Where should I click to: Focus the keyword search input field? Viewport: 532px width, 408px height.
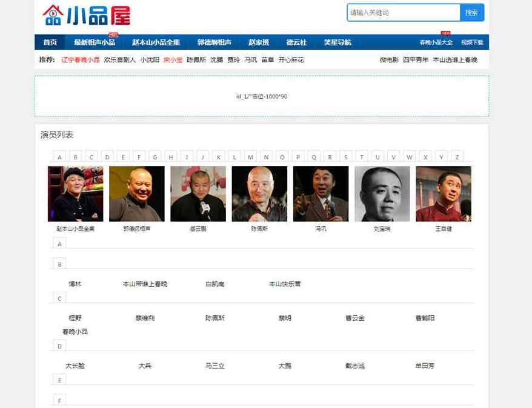[x=403, y=13]
